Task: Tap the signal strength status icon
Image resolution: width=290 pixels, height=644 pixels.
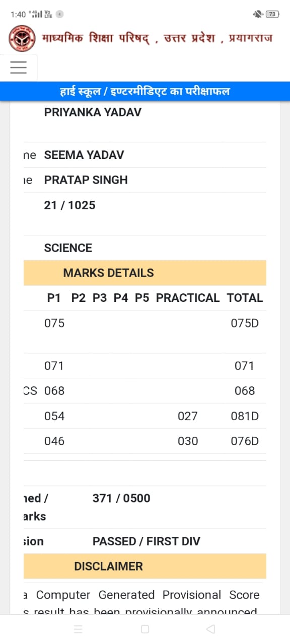Action: [37, 14]
